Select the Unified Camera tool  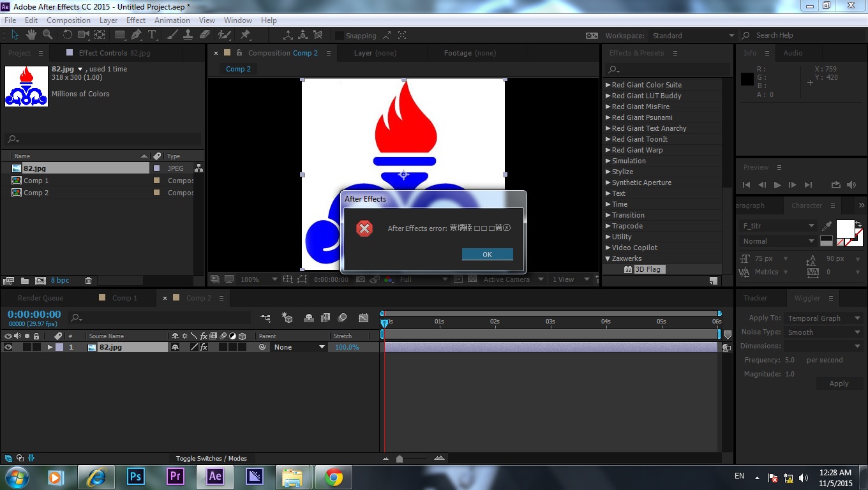[x=84, y=35]
